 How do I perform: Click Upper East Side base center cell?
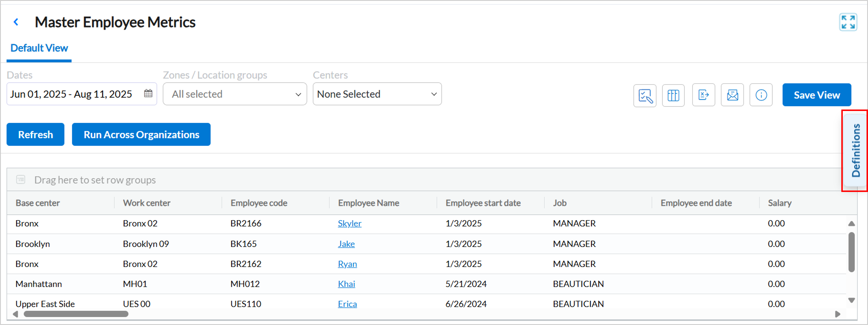click(x=45, y=304)
